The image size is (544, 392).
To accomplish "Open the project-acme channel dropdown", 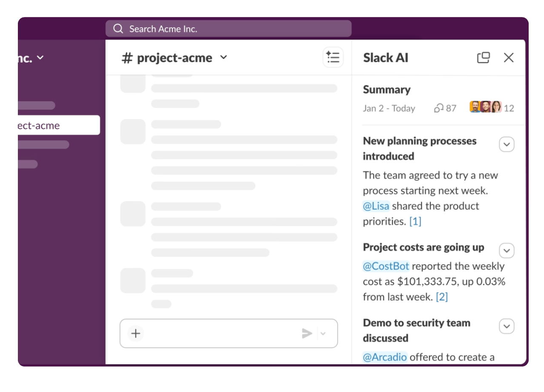I will pyautogui.click(x=223, y=57).
